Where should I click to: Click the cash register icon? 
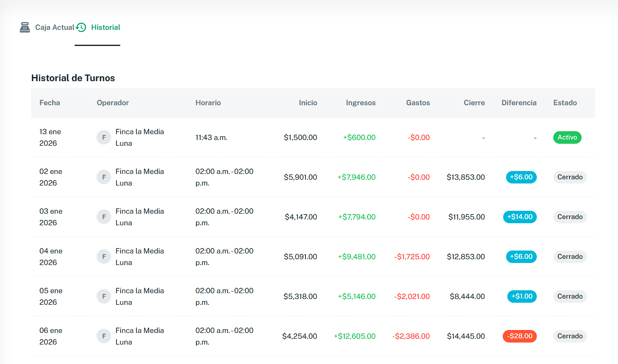[25, 27]
